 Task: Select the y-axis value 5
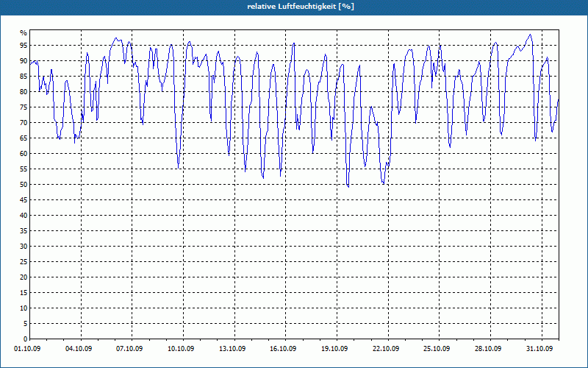pos(26,324)
